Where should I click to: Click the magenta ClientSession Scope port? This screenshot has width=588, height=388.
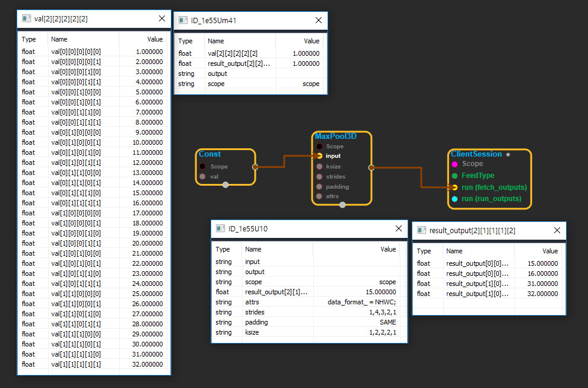pyautogui.click(x=454, y=164)
